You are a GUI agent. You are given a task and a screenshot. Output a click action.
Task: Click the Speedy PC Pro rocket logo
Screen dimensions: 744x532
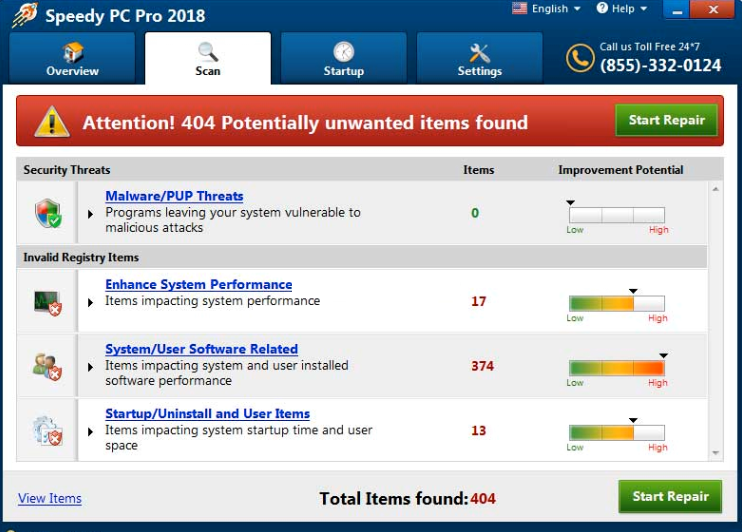pos(24,15)
